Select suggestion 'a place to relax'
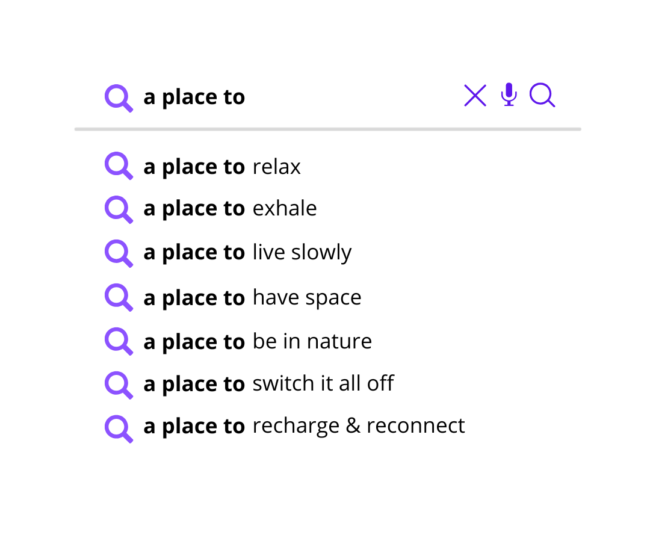Screen dimensions: 650x535 coord(222,167)
